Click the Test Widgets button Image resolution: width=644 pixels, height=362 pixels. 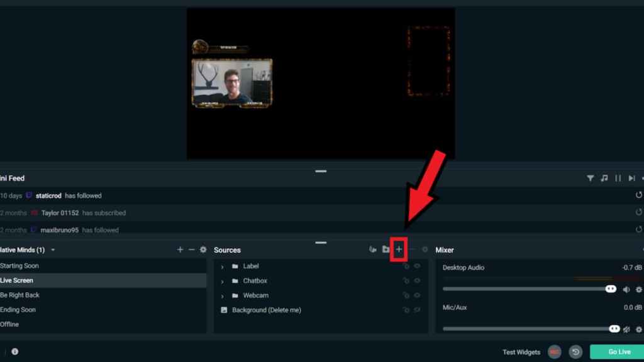[x=521, y=352]
